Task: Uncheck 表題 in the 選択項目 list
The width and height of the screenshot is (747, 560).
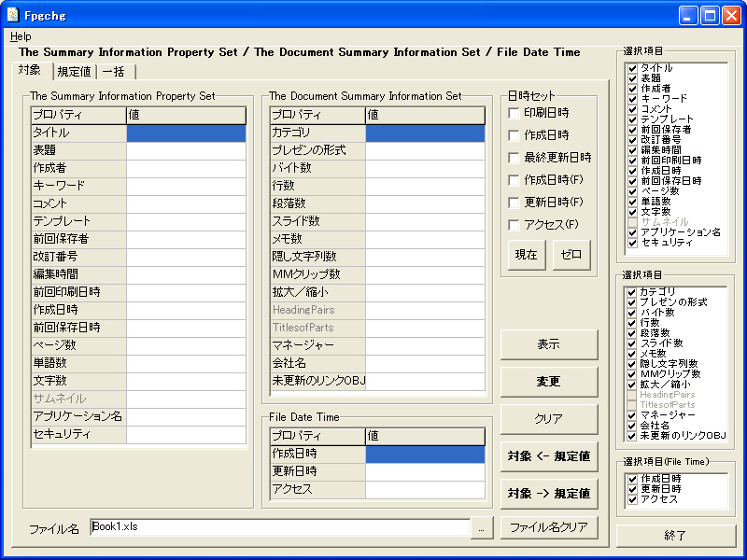Action: pyautogui.click(x=633, y=78)
